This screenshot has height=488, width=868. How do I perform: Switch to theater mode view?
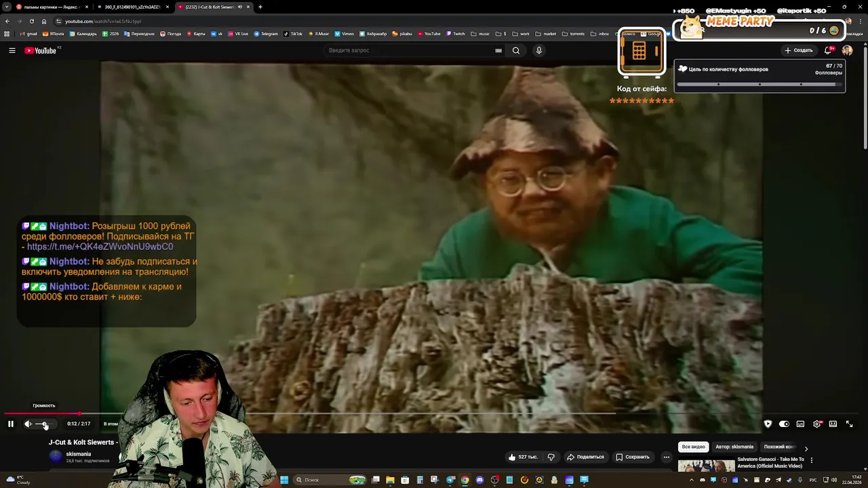[833, 424]
